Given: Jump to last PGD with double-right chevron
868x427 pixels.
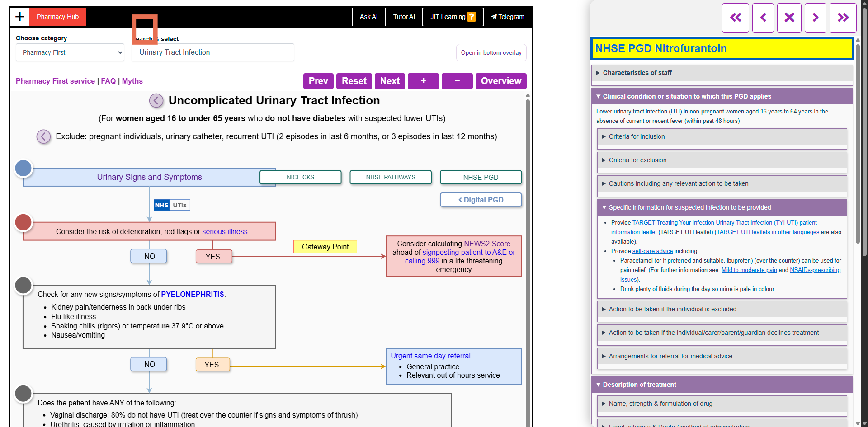Looking at the screenshot, I should 843,18.
